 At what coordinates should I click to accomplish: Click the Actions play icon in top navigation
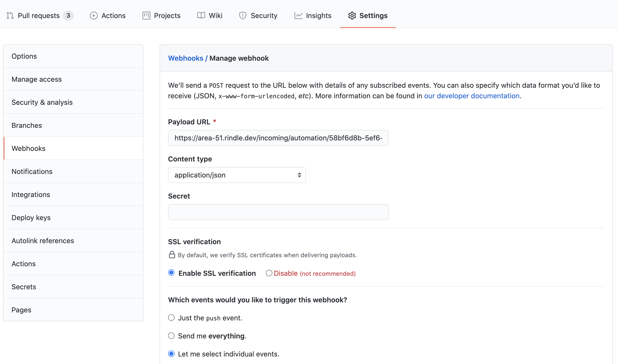(x=94, y=16)
